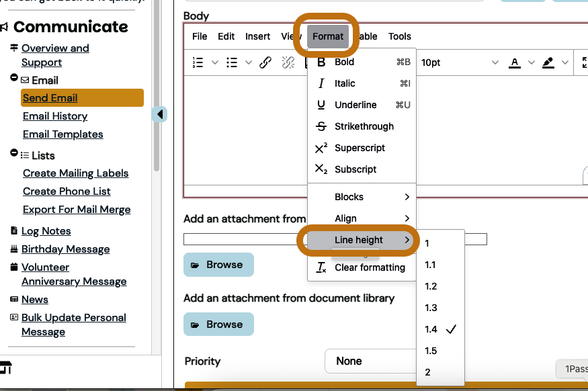The width and height of the screenshot is (588, 391).
Task: Collapse the sidebar with arrow handle
Action: 160,114
